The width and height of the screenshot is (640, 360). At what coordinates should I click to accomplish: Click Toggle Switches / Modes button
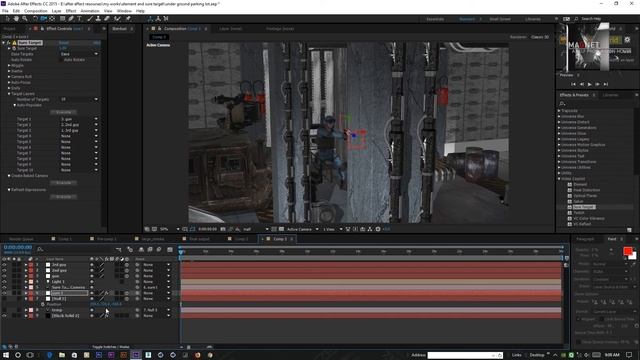click(111, 347)
